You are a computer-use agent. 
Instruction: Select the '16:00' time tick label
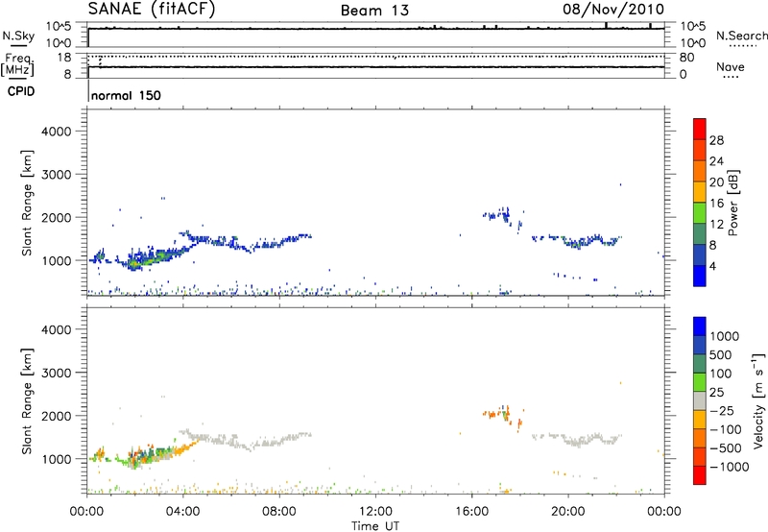pos(471,512)
